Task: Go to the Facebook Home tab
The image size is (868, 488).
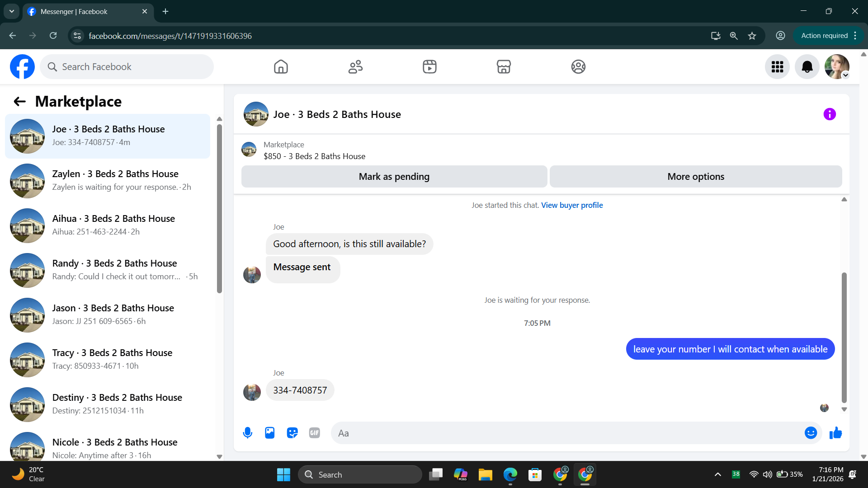Action: [x=281, y=67]
